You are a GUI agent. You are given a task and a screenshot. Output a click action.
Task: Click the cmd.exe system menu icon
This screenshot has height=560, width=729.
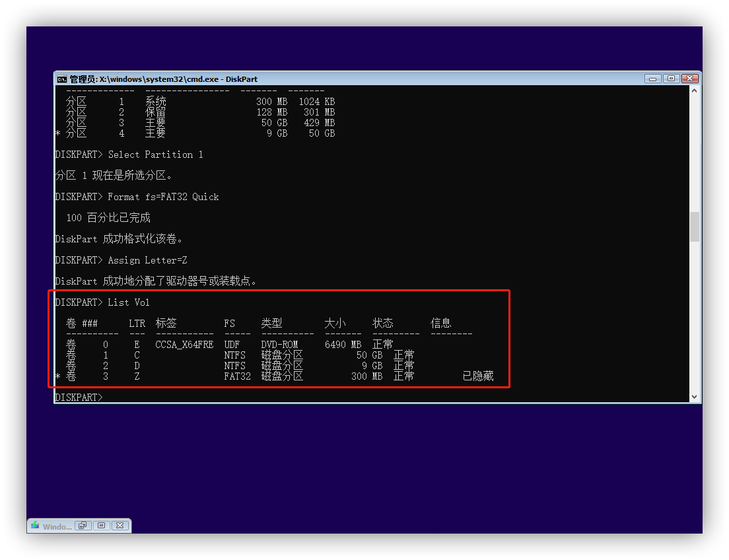pyautogui.click(x=62, y=79)
